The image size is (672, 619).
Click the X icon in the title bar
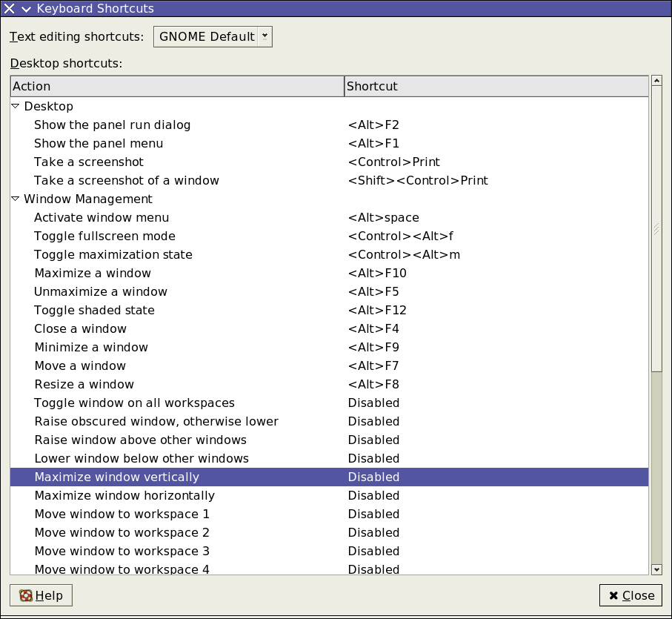pyautogui.click(x=9, y=9)
